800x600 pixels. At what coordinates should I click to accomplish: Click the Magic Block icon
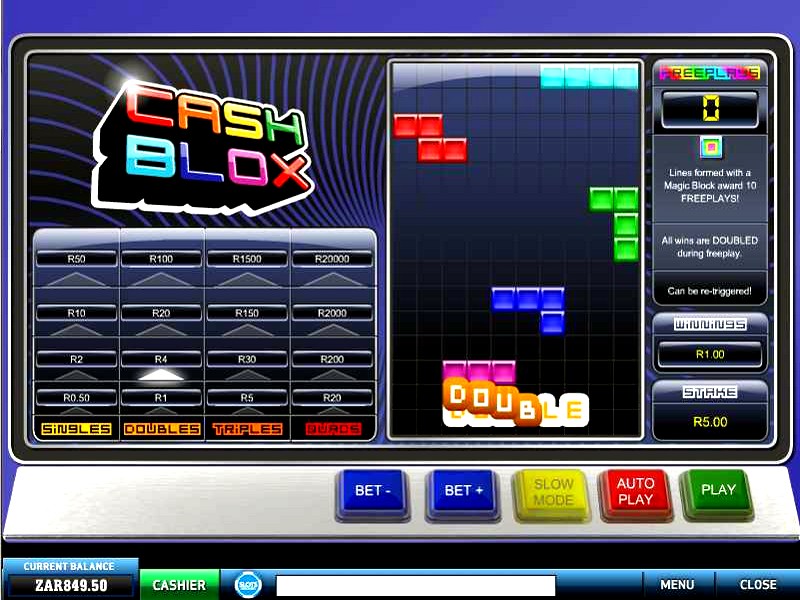click(x=710, y=147)
